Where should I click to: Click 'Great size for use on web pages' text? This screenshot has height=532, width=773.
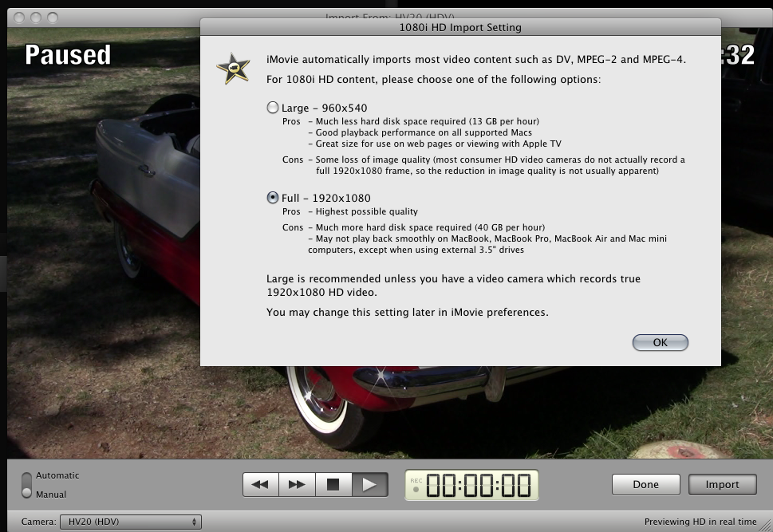pos(438,144)
